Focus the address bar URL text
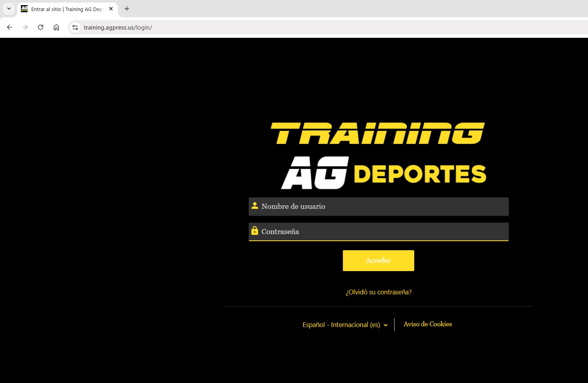This screenshot has width=588, height=383. point(118,28)
